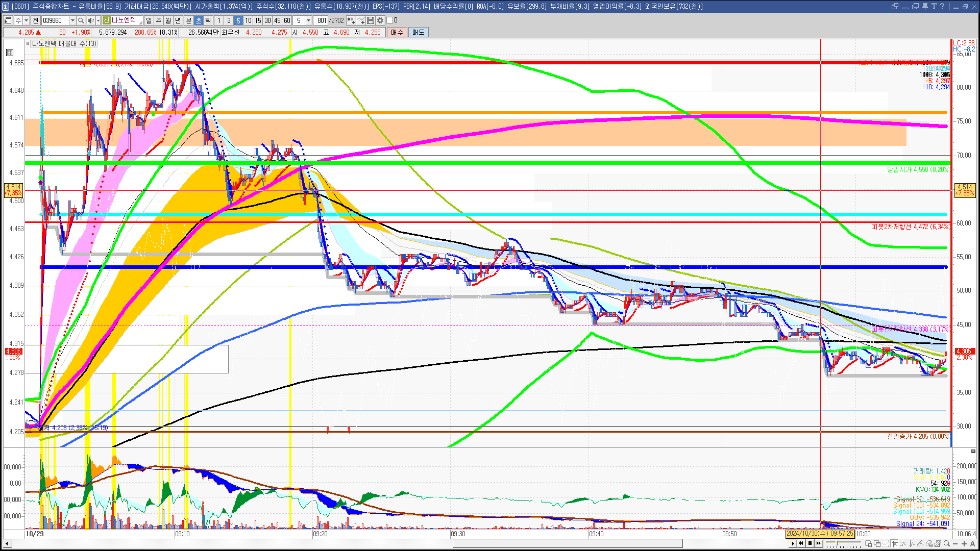Open the chart settings gear icon
The height and width of the screenshot is (551, 980).
coord(380,20)
